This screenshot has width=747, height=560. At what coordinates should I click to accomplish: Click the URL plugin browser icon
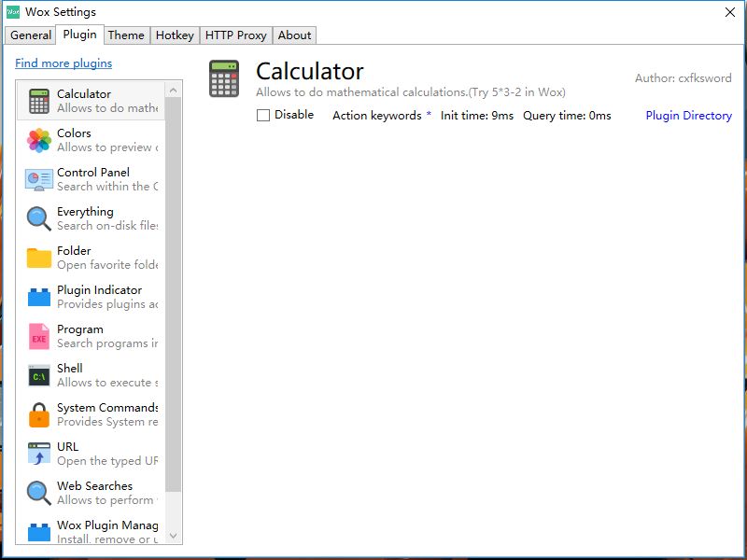tap(39, 454)
